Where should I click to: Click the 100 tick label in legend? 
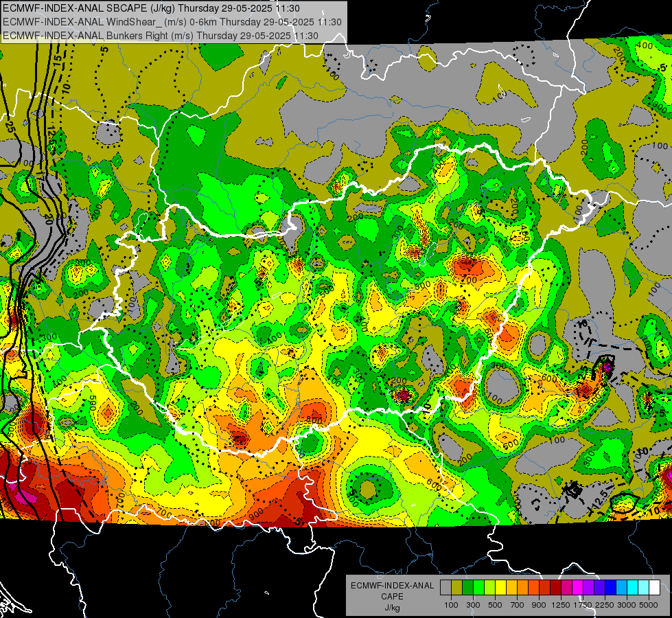(x=451, y=605)
